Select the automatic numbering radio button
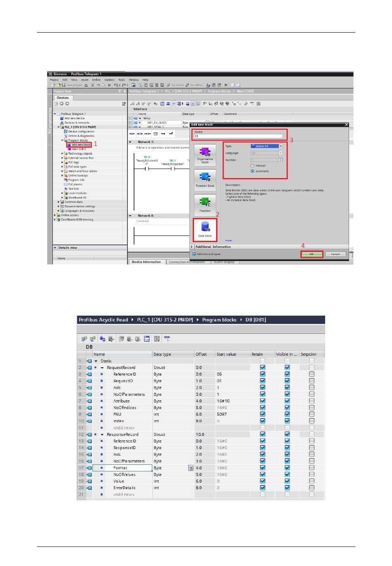This screenshot has height=566, width=392. [253, 171]
